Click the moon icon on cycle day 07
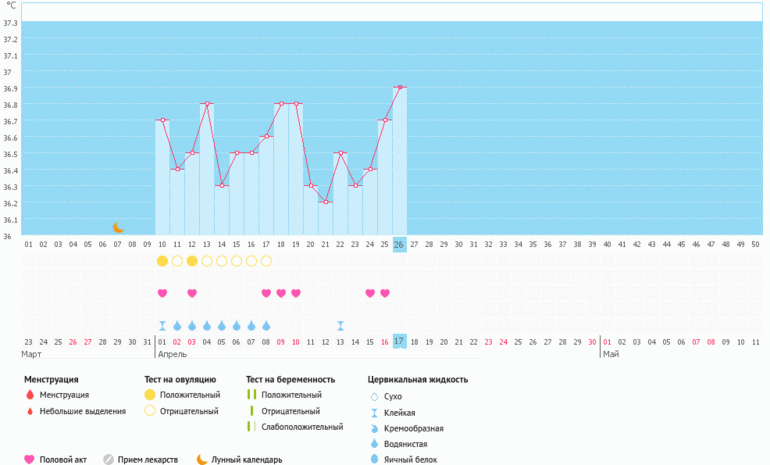Viewport: 770px width, 465px height. [x=118, y=228]
